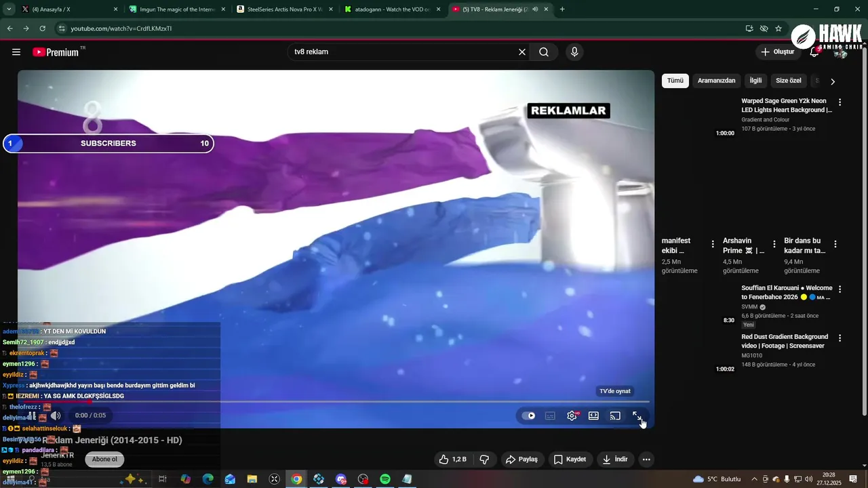Image resolution: width=868 pixels, height=488 pixels.
Task: Open File Explorer from the taskbar
Action: coord(252,479)
